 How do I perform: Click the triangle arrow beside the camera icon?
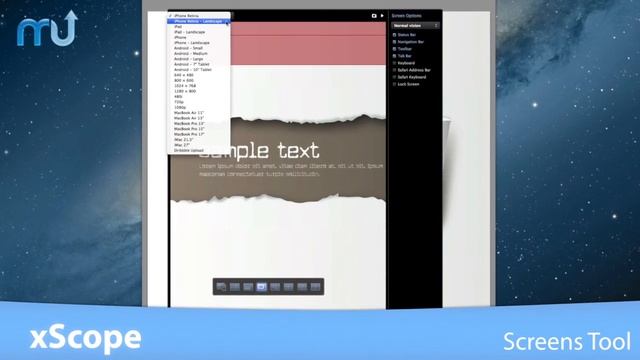pyautogui.click(x=382, y=16)
